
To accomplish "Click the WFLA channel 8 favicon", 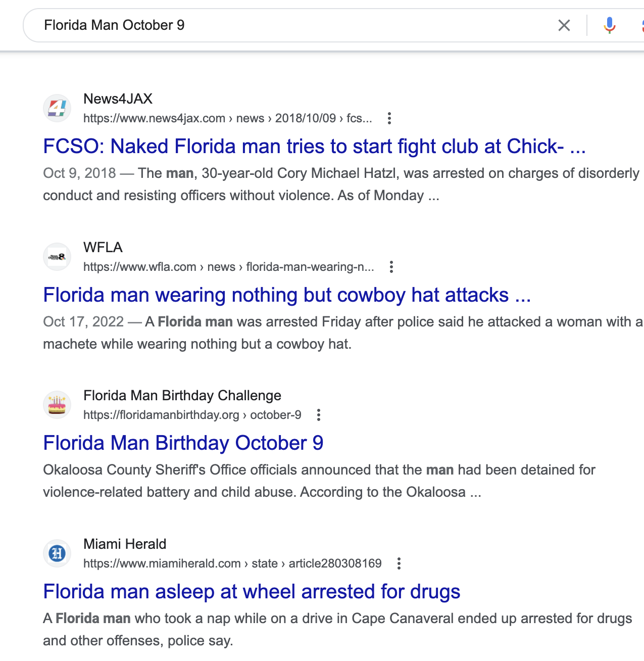I will click(x=57, y=257).
